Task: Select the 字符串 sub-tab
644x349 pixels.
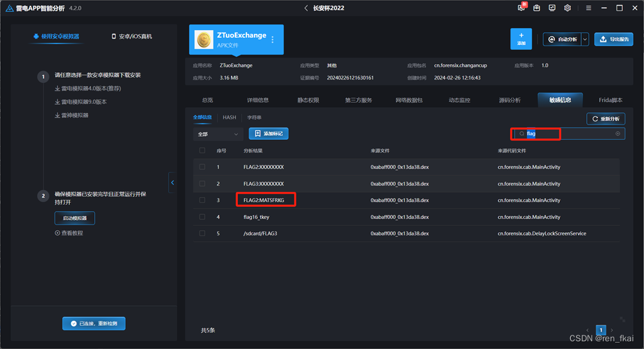Action: coord(254,117)
